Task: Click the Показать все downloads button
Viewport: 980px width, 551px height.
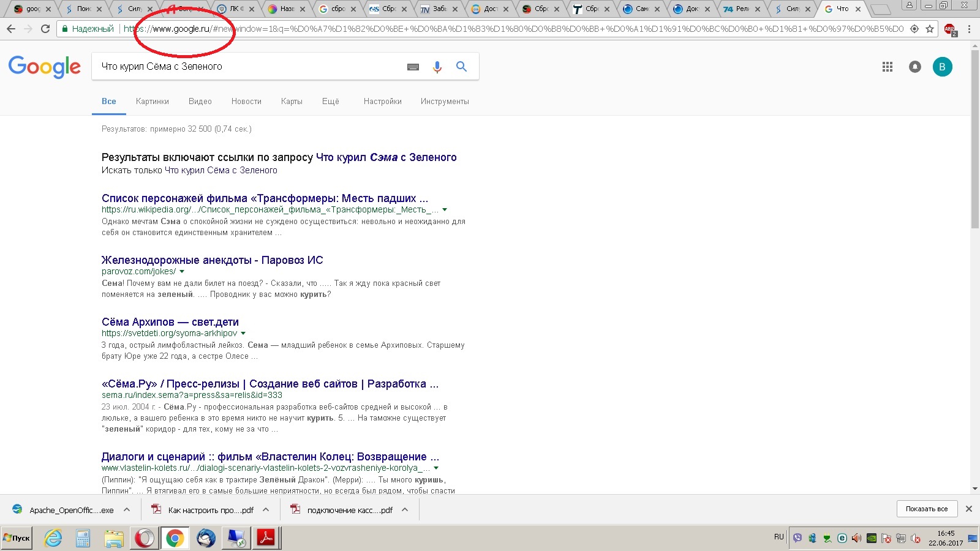Action: point(927,509)
